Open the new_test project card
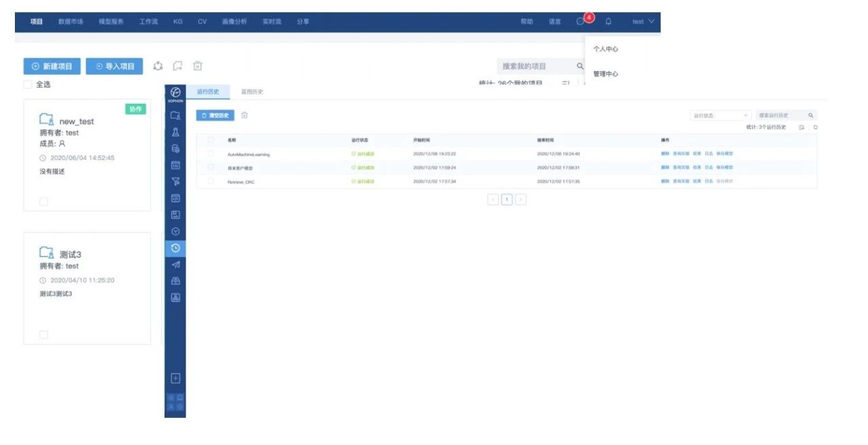Image resolution: width=868 pixels, height=445 pixels. coord(87,155)
